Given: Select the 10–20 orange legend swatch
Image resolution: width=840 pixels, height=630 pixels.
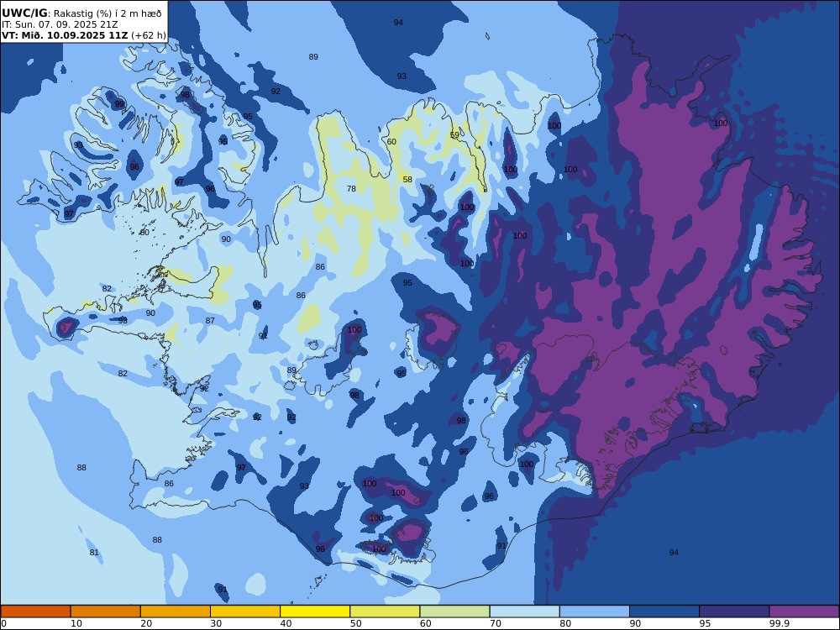Looking at the screenshot, I should [106, 612].
